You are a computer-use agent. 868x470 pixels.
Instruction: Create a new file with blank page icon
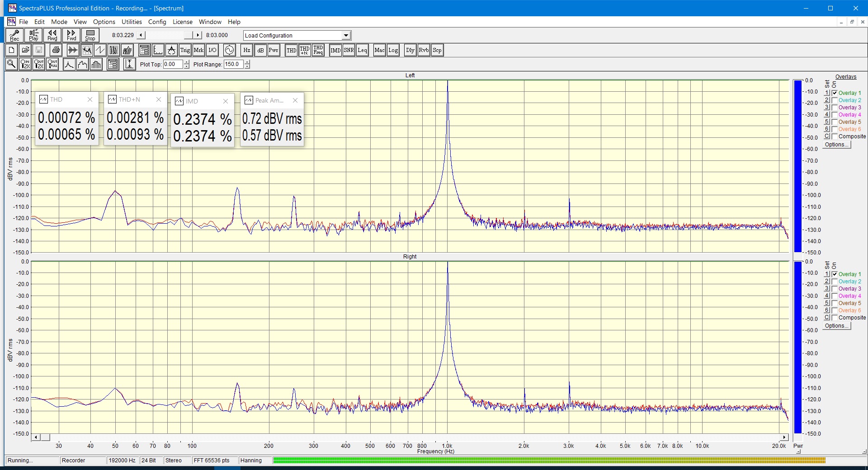pos(12,50)
